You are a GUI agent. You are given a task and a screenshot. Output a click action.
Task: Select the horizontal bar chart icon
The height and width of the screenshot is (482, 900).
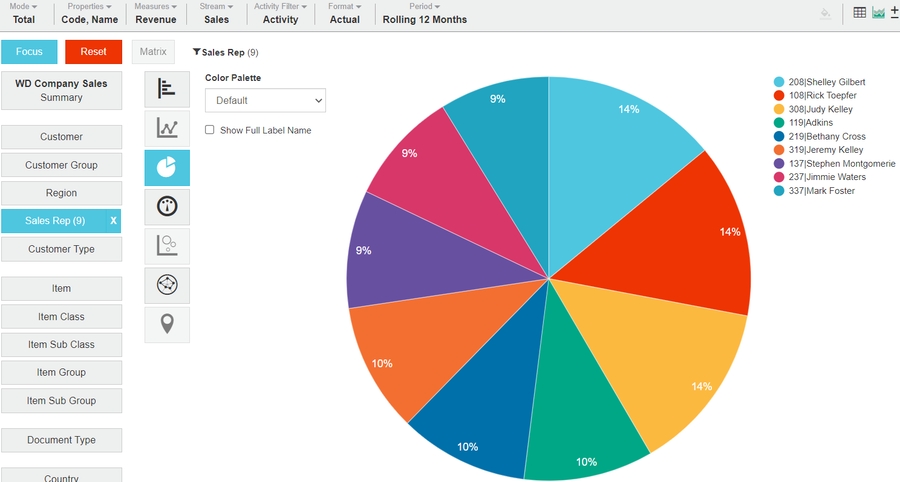tap(167, 89)
